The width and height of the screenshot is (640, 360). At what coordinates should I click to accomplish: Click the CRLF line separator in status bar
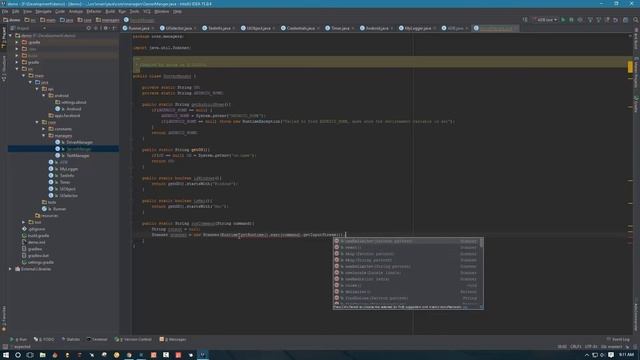point(576,347)
